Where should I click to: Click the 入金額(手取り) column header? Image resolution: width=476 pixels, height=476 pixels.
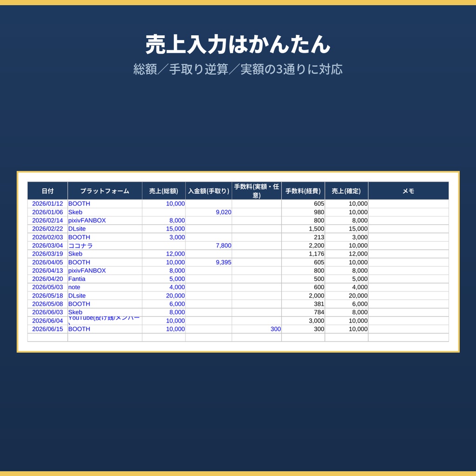(x=209, y=191)
